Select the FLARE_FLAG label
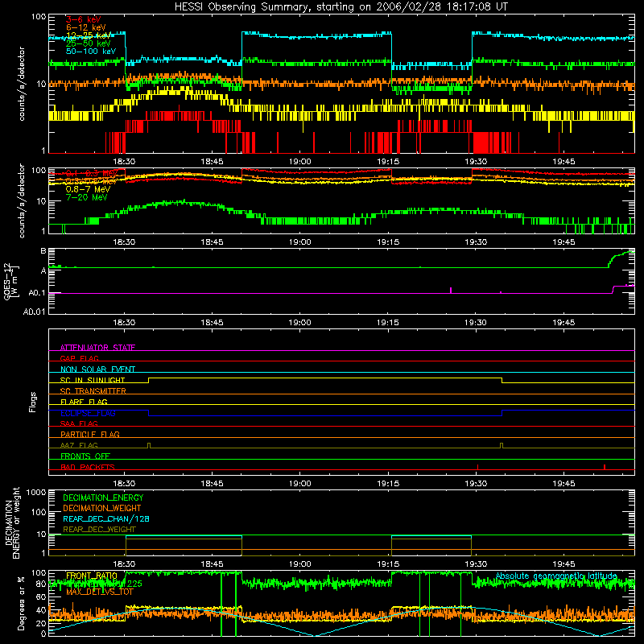The width and height of the screenshot is (644, 644). (84, 402)
